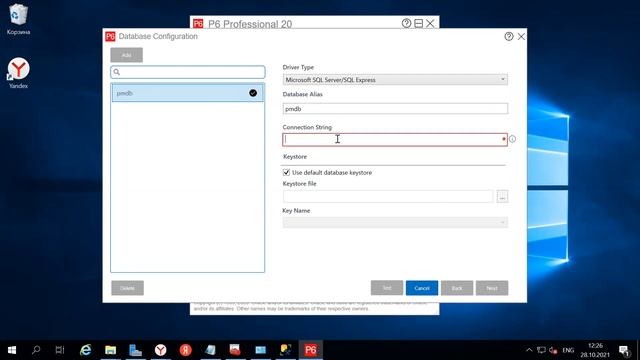Click the Back button
The height and width of the screenshot is (360, 640).
pyautogui.click(x=457, y=288)
